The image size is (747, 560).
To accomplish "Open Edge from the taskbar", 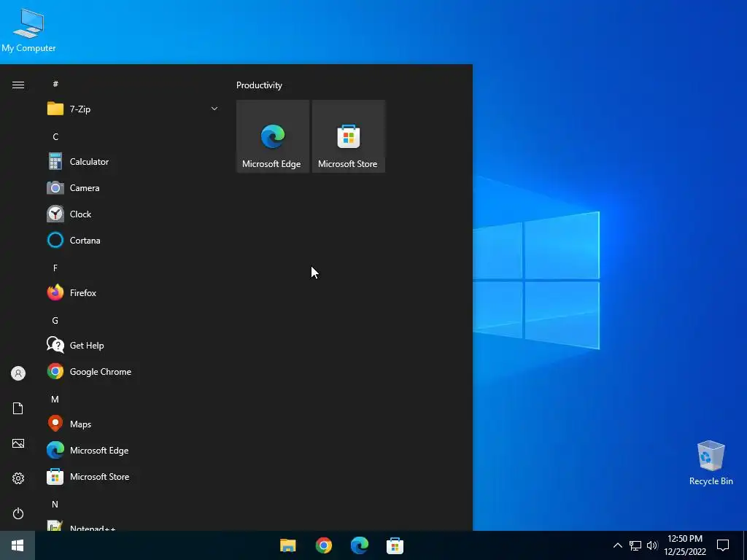I will (359, 545).
